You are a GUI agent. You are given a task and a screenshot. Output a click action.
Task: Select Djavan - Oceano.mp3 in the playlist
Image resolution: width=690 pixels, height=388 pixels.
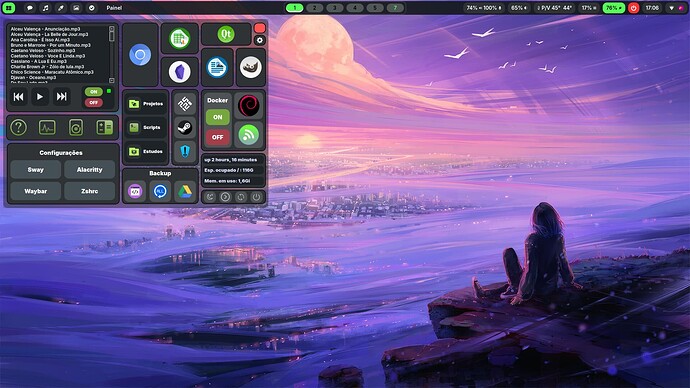pos(33,77)
